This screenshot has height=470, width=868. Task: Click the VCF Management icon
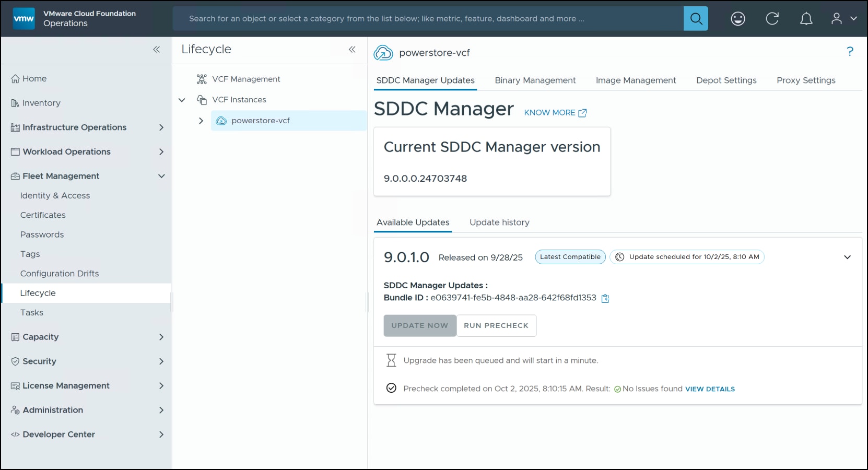click(202, 79)
